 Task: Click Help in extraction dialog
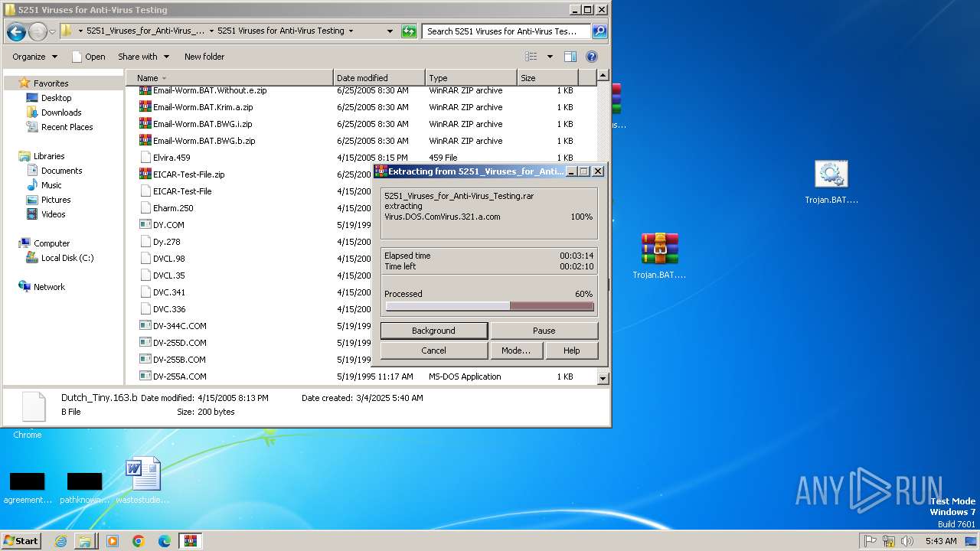(572, 350)
